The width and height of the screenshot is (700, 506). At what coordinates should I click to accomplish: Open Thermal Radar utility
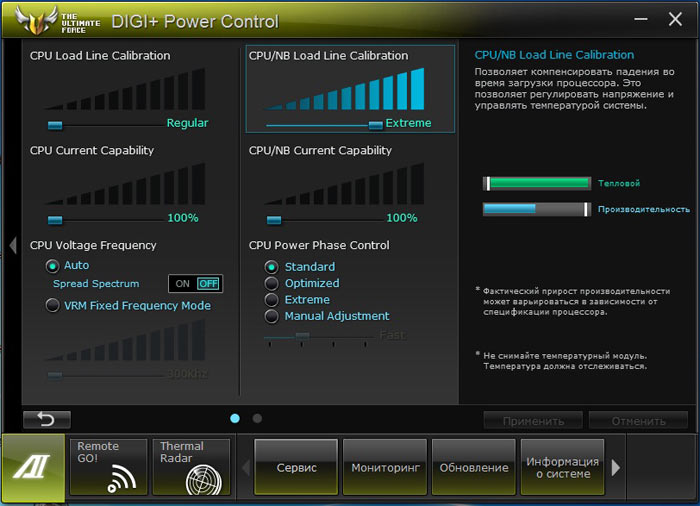tap(191, 467)
